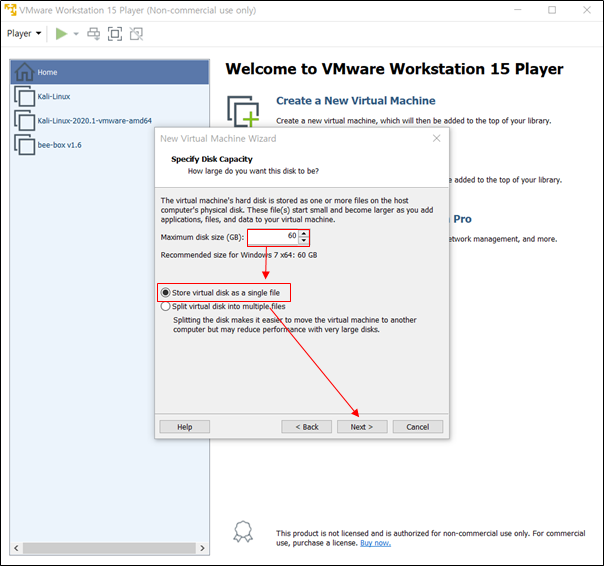Minimize the VMware Player window
The height and width of the screenshot is (566, 604).
pyautogui.click(x=517, y=10)
